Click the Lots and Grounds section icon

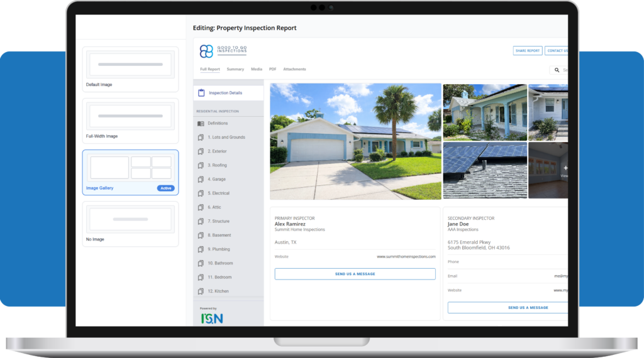(201, 138)
